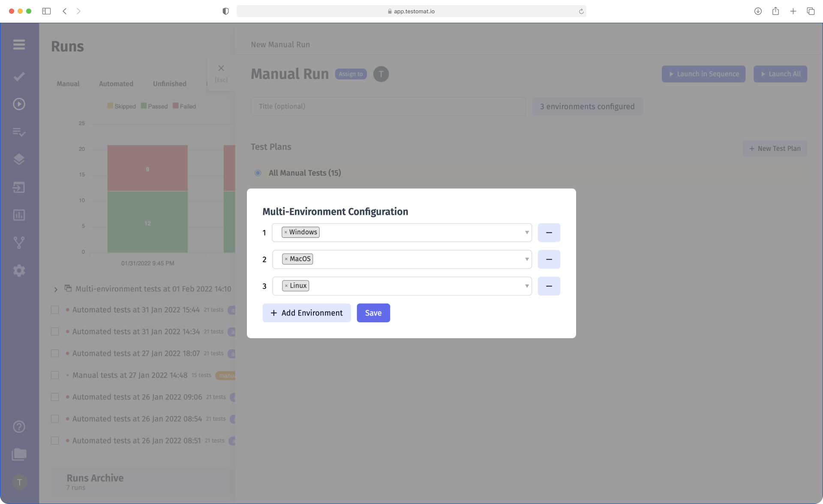Switch to the Automated tab
Screen dimensions: 823x504
coord(116,84)
